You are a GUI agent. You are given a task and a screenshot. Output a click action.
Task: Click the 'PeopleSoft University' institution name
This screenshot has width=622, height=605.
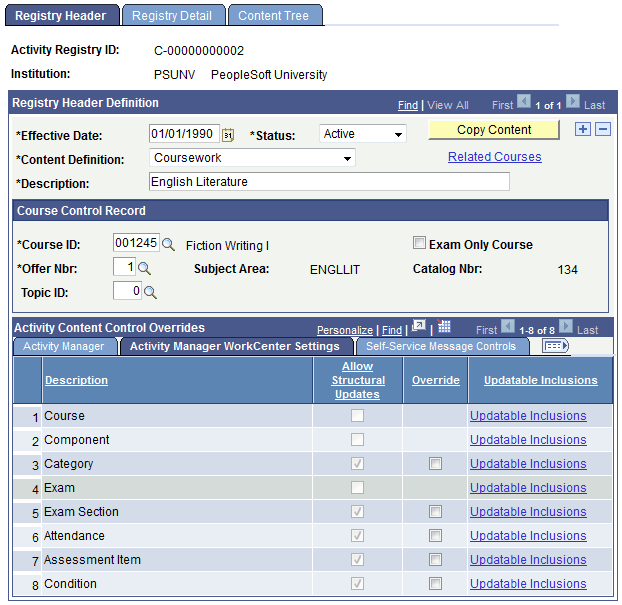coord(269,75)
